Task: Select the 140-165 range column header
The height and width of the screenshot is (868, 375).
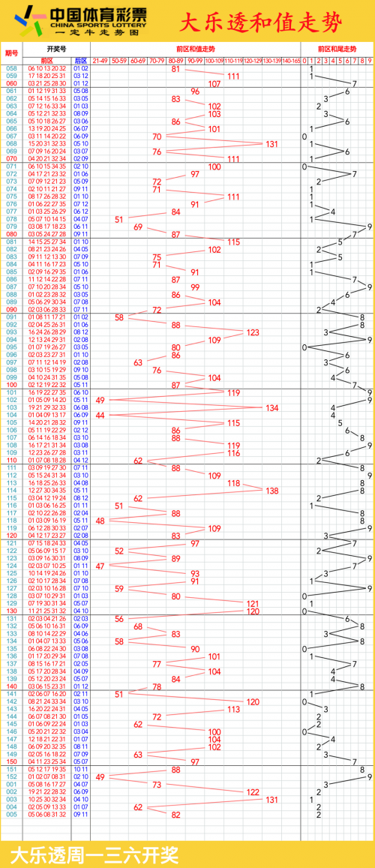Action: 291,60
